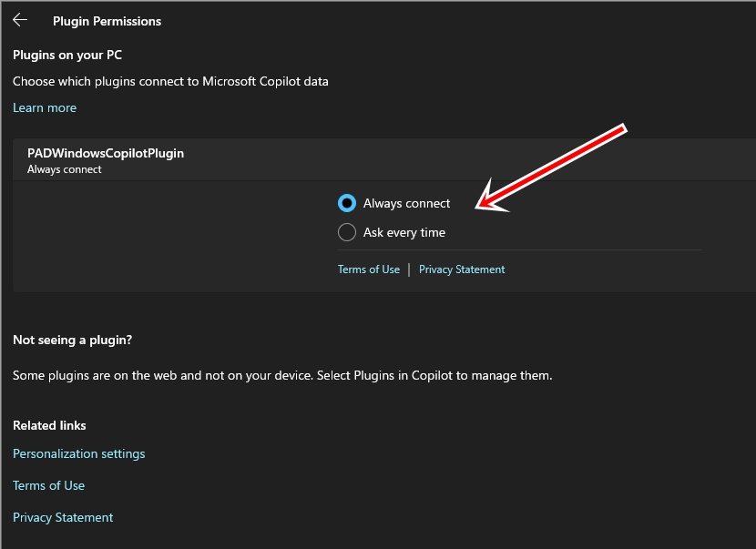756x549 pixels.
Task: Click the Plugins on your PC heading
Action: tap(67, 55)
